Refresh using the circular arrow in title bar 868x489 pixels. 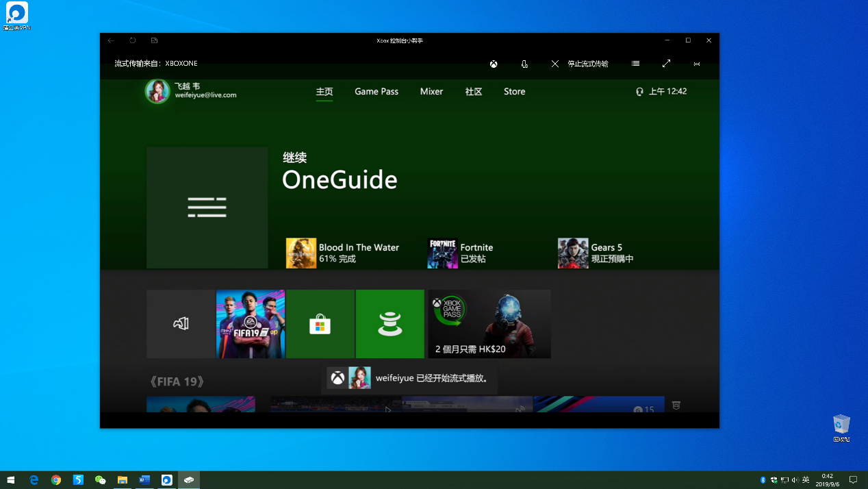click(133, 40)
